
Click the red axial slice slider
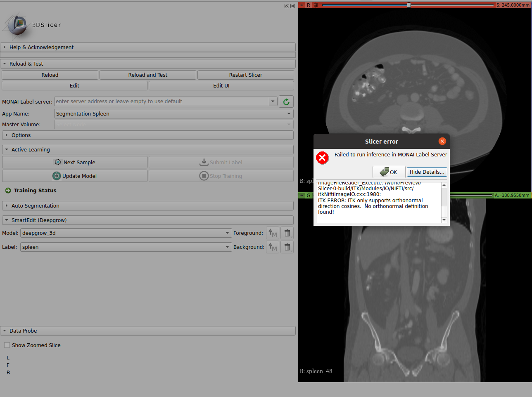(408, 5)
